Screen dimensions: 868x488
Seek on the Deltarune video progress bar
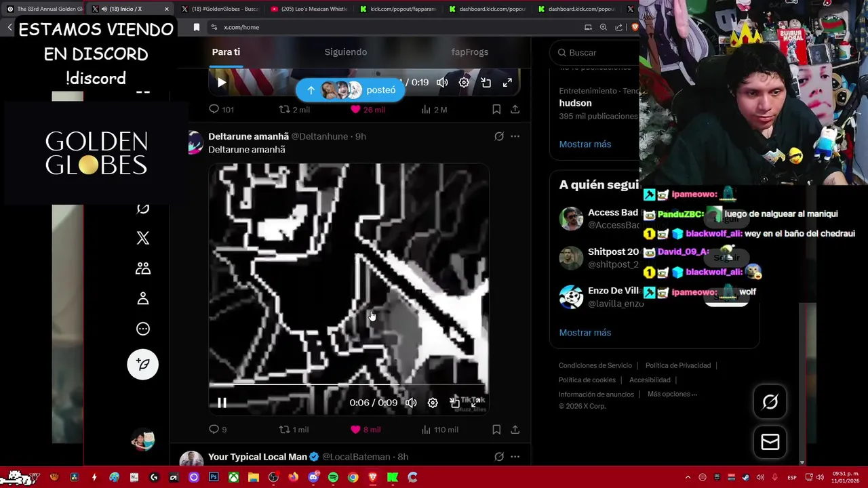point(349,384)
